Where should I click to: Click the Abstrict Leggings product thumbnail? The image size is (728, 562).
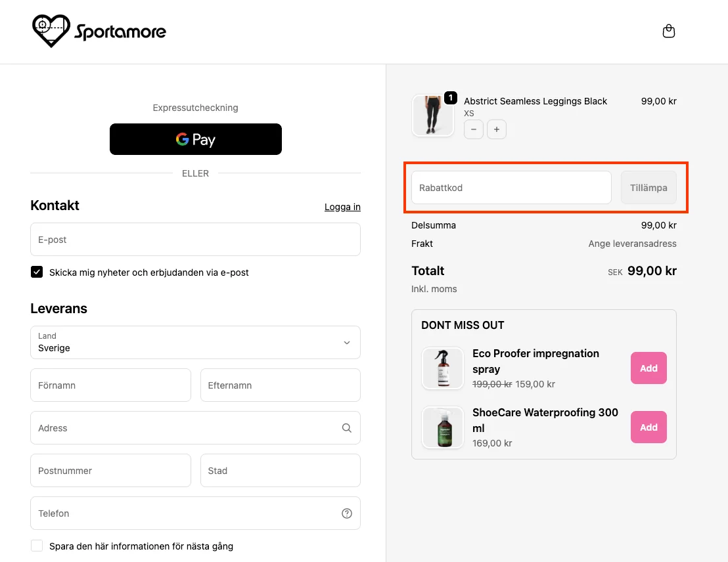(x=432, y=116)
